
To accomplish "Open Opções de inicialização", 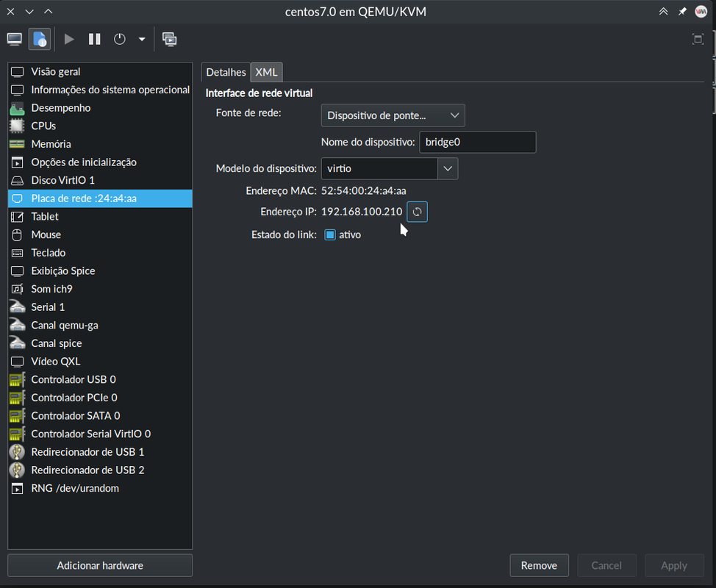I will [100, 162].
